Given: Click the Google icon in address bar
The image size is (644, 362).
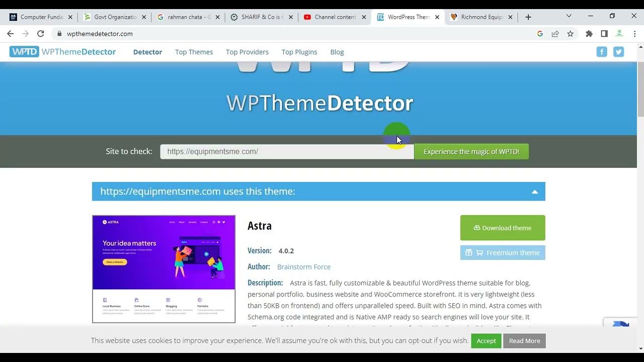Looking at the screenshot, I should tap(540, 34).
